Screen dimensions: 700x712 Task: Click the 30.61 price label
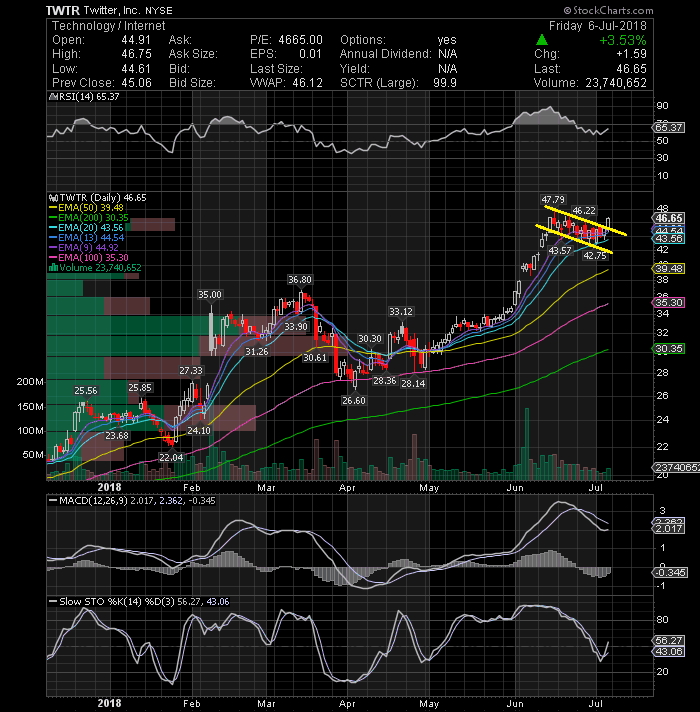click(x=315, y=358)
